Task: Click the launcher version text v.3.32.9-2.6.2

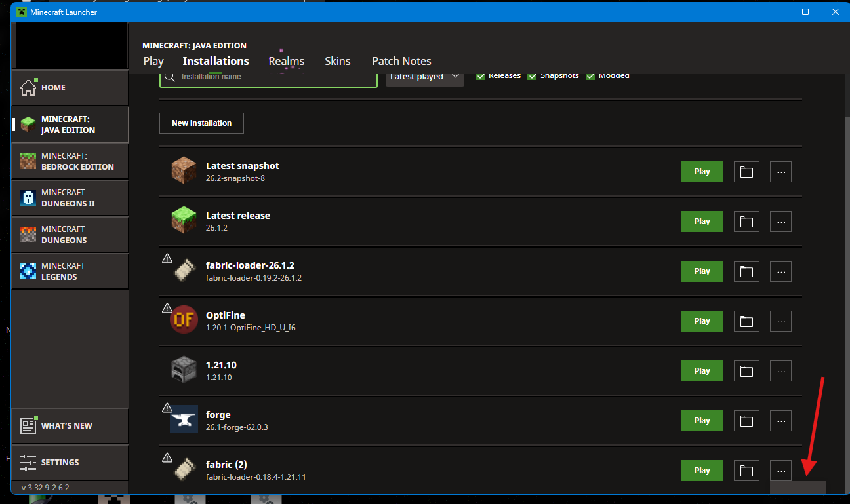Action: pyautogui.click(x=45, y=488)
